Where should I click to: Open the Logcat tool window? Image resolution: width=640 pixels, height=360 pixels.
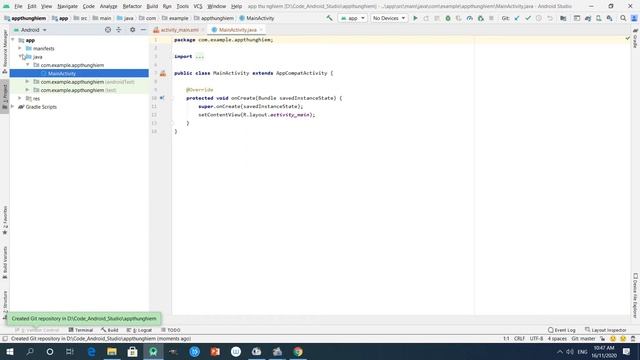click(x=139, y=330)
